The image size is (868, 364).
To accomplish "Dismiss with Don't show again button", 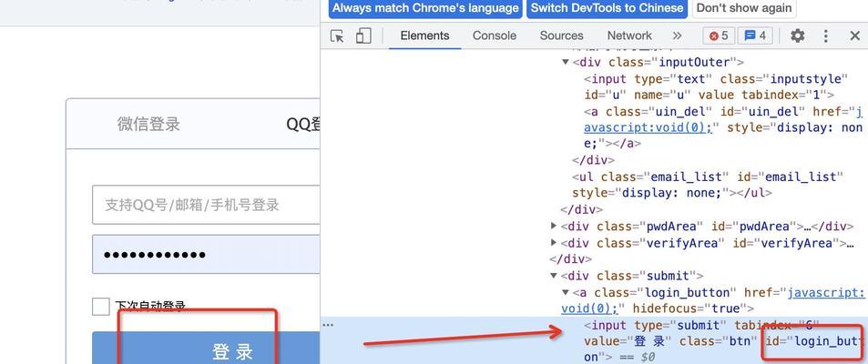I will 744,8.
